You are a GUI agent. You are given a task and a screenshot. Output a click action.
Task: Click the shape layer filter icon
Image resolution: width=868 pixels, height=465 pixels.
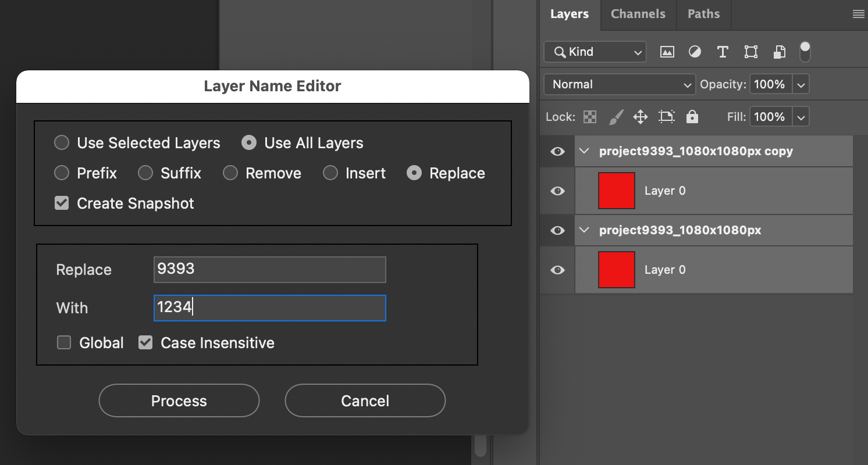pos(750,52)
